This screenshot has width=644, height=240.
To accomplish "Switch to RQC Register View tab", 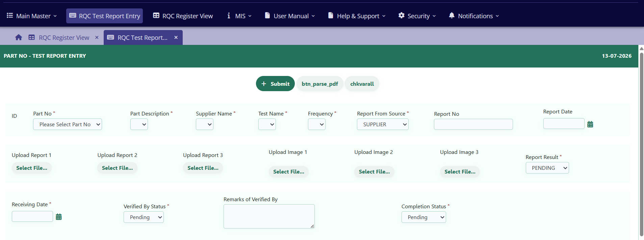I will coord(64,37).
